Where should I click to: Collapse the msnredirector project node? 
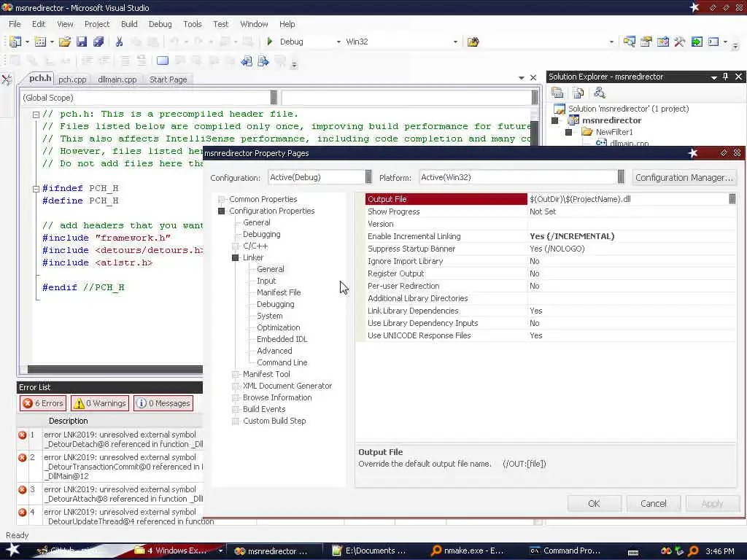coord(555,120)
